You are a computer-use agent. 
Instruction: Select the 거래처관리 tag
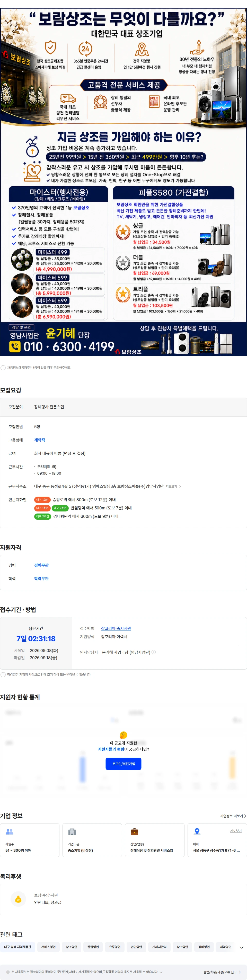[x=160, y=947]
